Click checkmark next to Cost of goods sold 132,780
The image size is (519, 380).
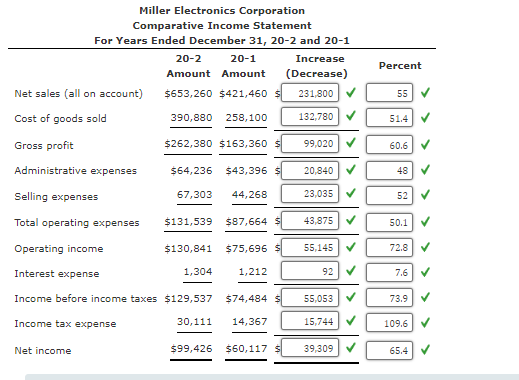tap(351, 116)
